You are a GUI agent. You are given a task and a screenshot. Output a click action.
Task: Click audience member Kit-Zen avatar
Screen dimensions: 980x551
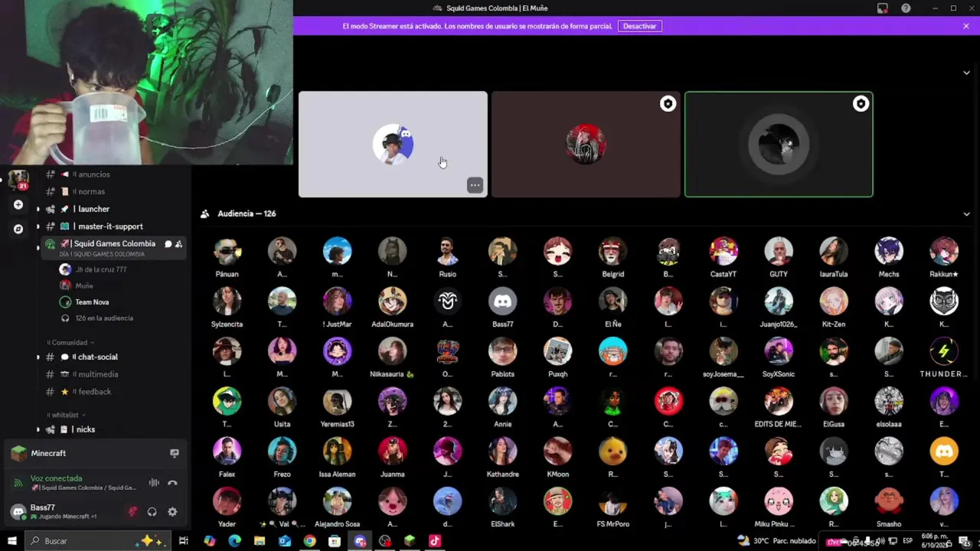pos(834,302)
